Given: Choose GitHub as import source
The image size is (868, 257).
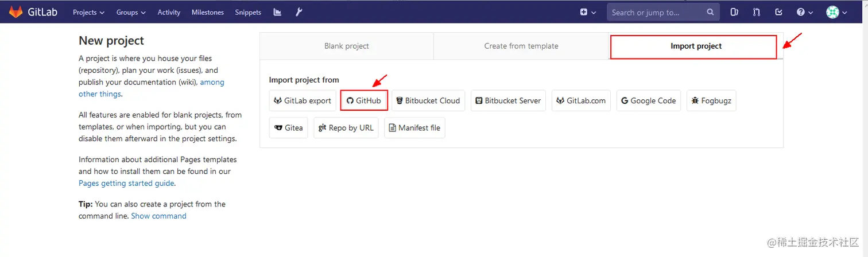Looking at the screenshot, I should tap(364, 100).
